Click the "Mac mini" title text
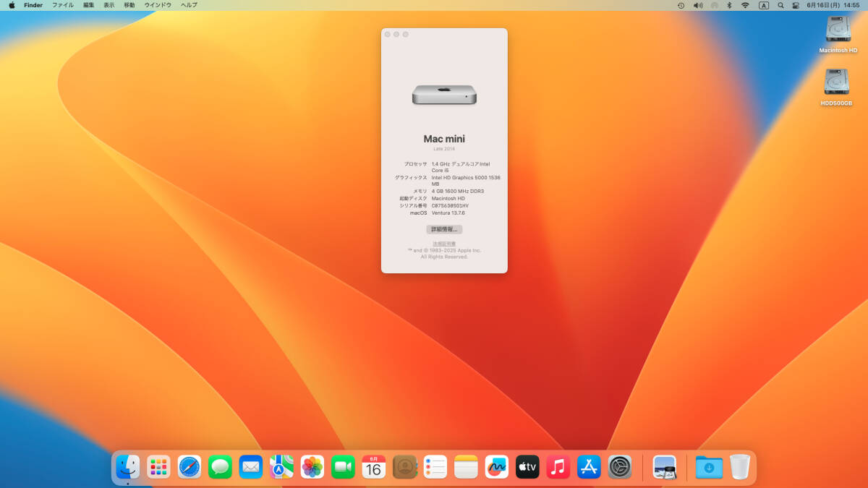Screen dimensions: 868x488 click(x=444, y=139)
